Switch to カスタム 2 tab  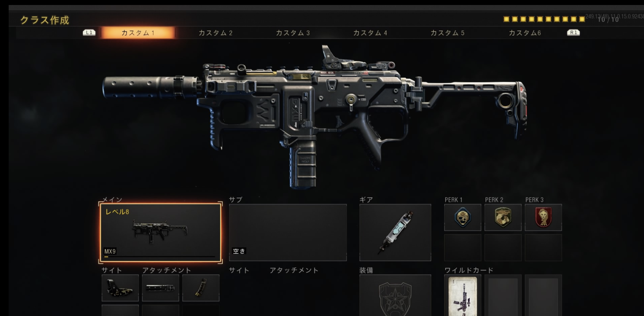tap(215, 33)
